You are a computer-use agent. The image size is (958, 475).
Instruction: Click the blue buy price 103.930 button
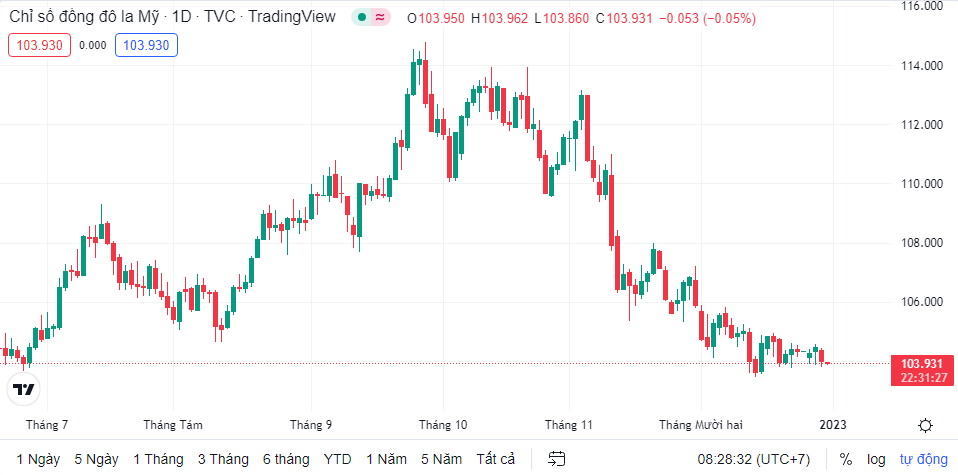point(146,44)
